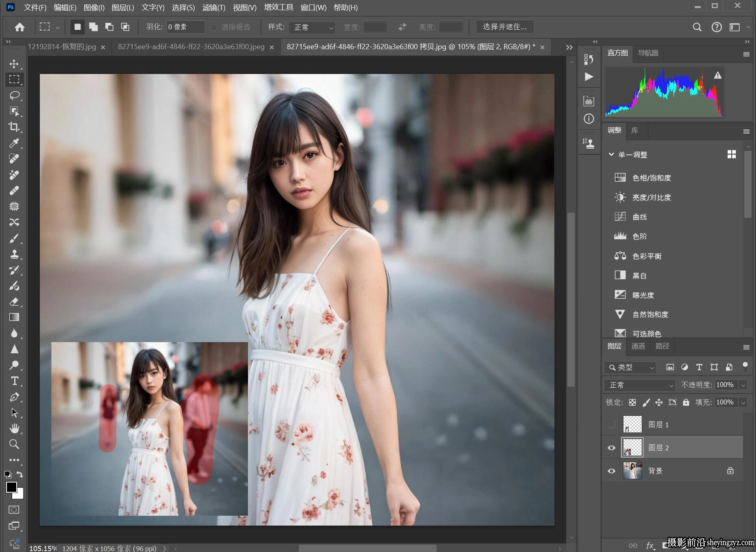The height and width of the screenshot is (552, 756).
Task: Open the 窗口(W) menu
Action: click(313, 7)
